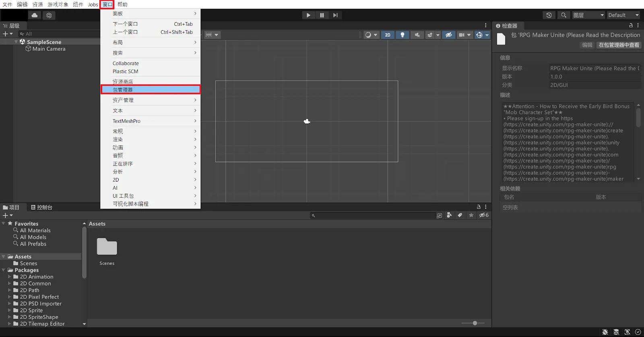Click the Inspector panel lock icon
Screen dimensions: 644x337
click(631, 25)
